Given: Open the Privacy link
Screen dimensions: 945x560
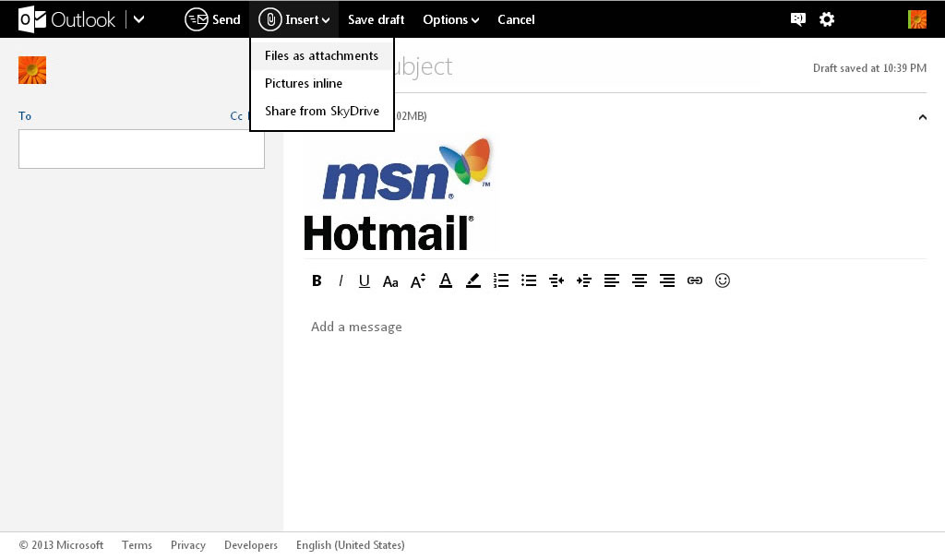Looking at the screenshot, I should [x=188, y=545].
